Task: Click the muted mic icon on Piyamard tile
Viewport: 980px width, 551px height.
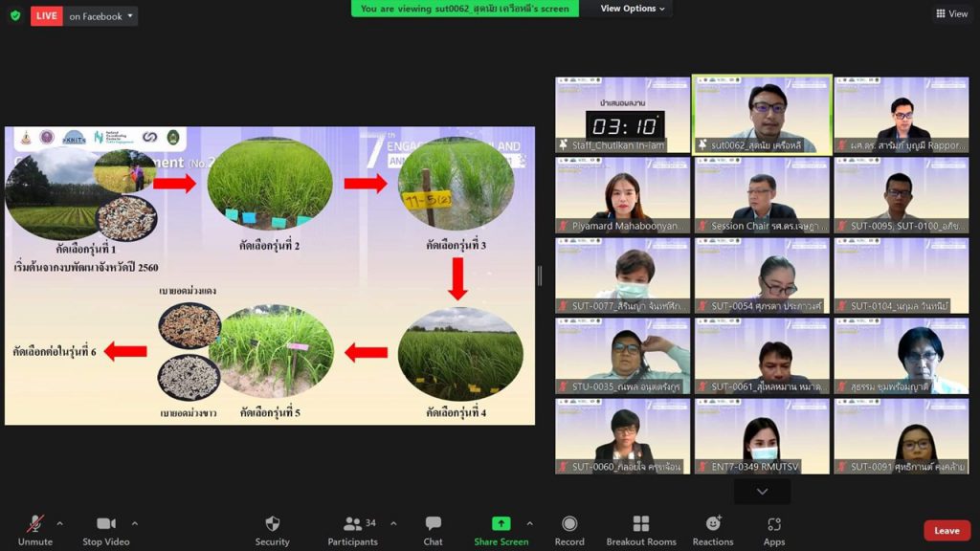Action: 563,226
